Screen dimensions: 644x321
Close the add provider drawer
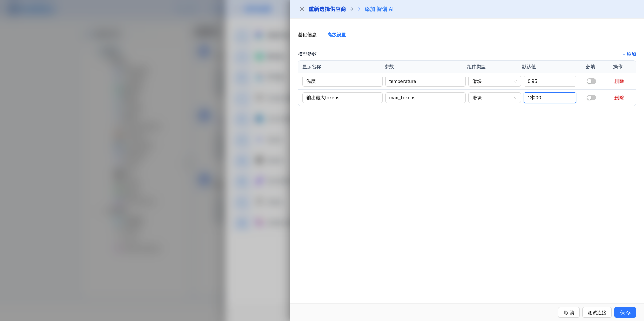[x=302, y=9]
